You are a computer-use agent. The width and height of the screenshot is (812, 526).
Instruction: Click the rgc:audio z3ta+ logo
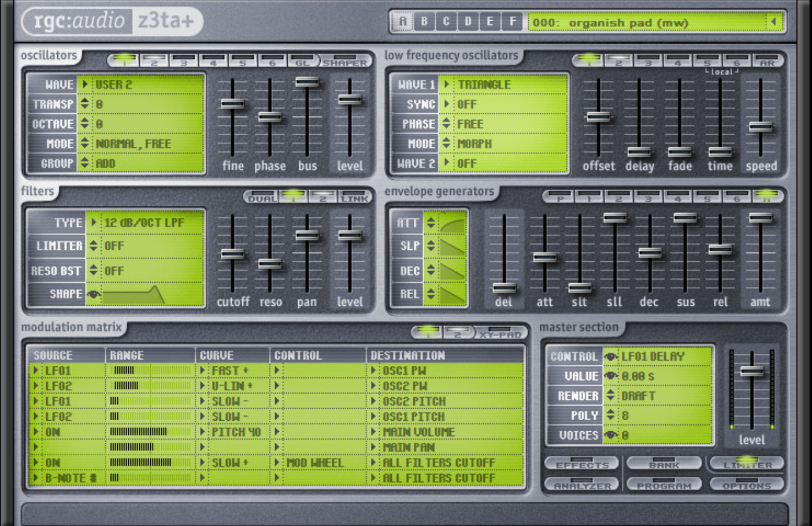click(112, 21)
